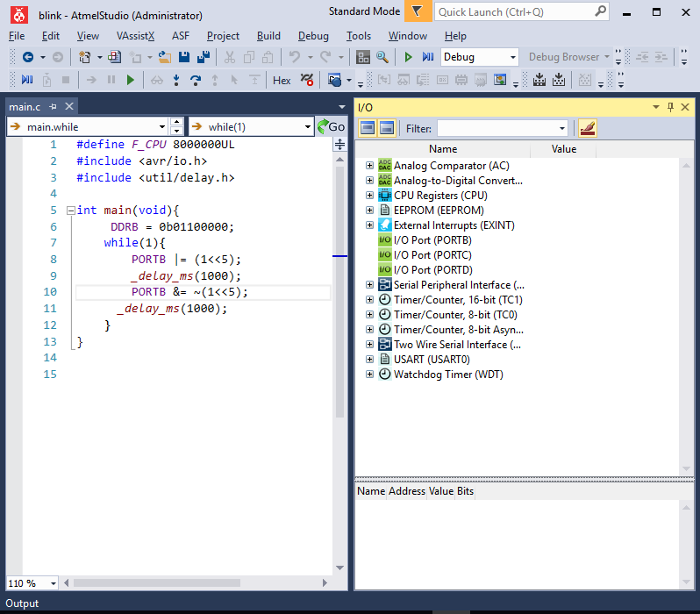Image resolution: width=700 pixels, height=614 pixels.
Task: Click the editor horizontal scrollbar thumb
Action: click(x=157, y=582)
